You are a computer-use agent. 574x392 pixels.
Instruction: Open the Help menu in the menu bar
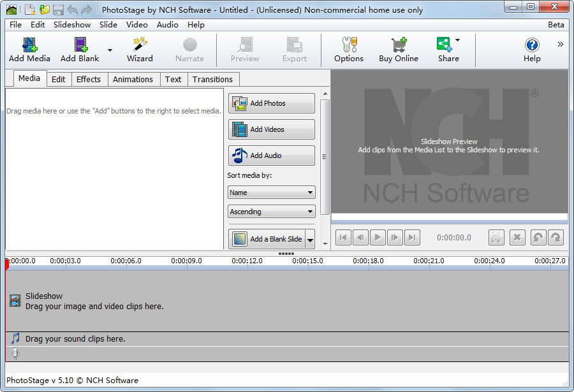point(196,24)
